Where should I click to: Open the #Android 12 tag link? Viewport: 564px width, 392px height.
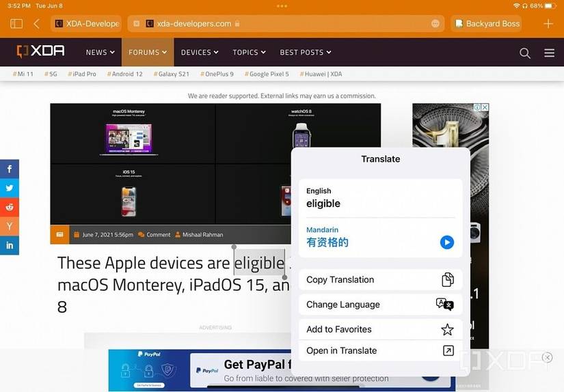pos(125,74)
